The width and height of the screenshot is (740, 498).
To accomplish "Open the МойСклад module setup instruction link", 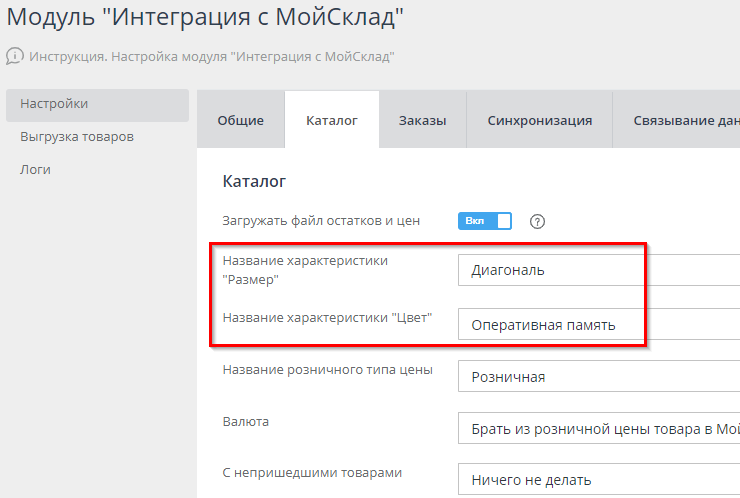I will (x=212, y=56).
